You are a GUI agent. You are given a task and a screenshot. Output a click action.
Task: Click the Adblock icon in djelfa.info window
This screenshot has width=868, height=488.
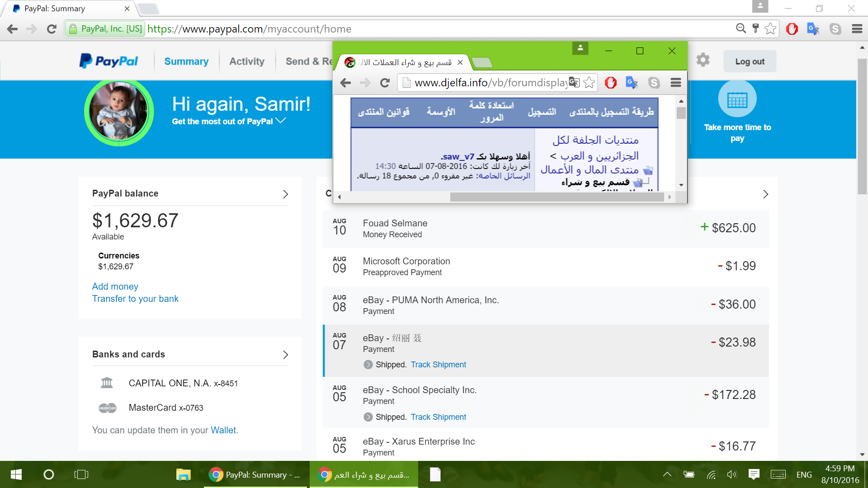[611, 83]
